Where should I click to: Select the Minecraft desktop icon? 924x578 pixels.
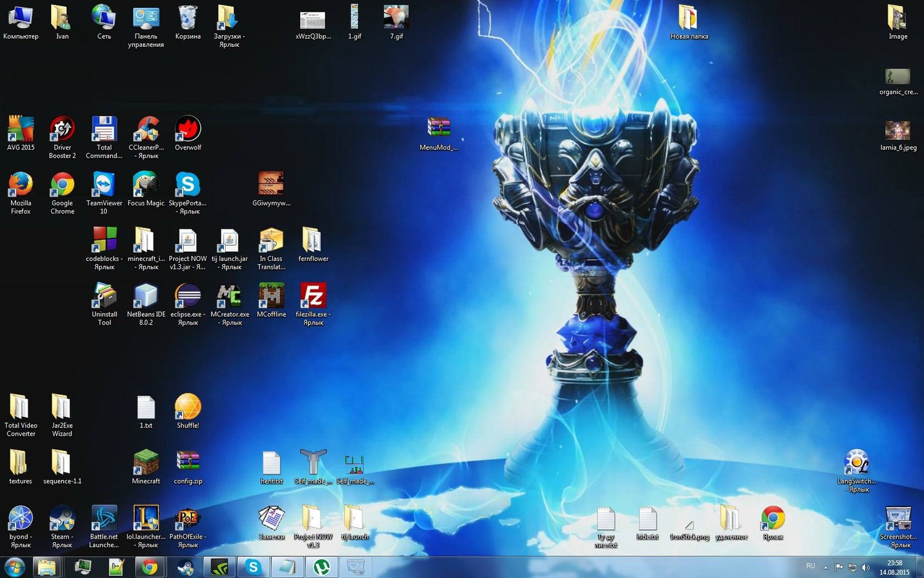[145, 463]
